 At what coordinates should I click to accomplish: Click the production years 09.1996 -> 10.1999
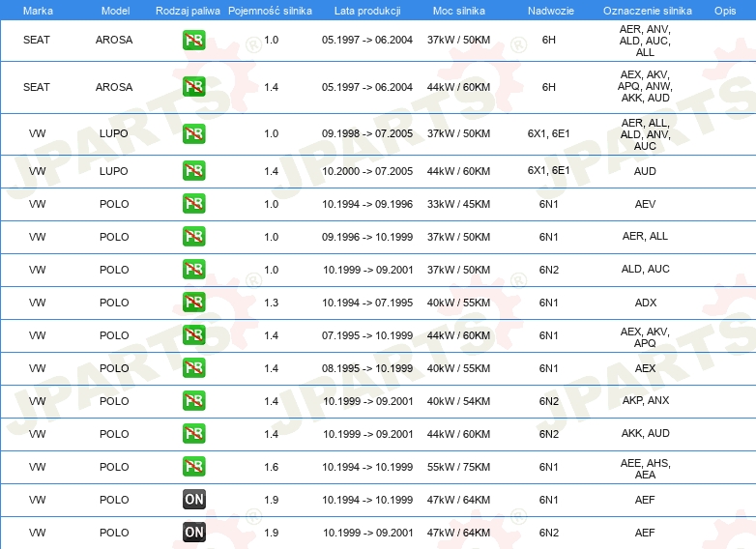pos(367,237)
